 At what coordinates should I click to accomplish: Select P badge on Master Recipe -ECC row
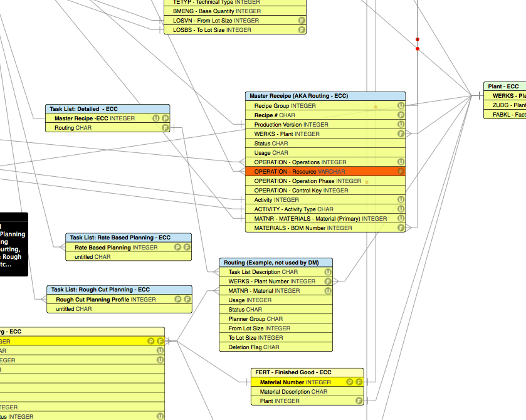pos(166,118)
